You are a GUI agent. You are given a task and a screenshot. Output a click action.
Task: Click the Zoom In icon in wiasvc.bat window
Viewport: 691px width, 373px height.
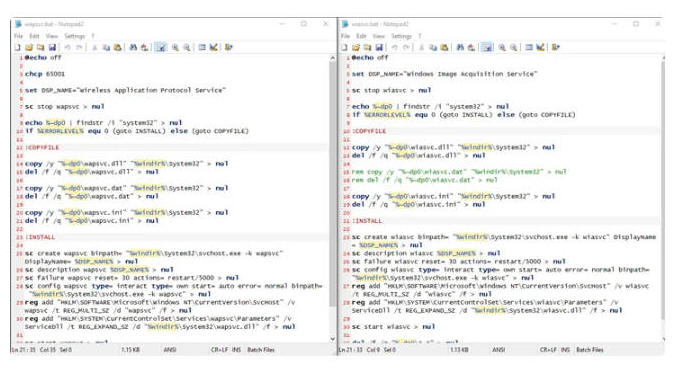coord(502,47)
